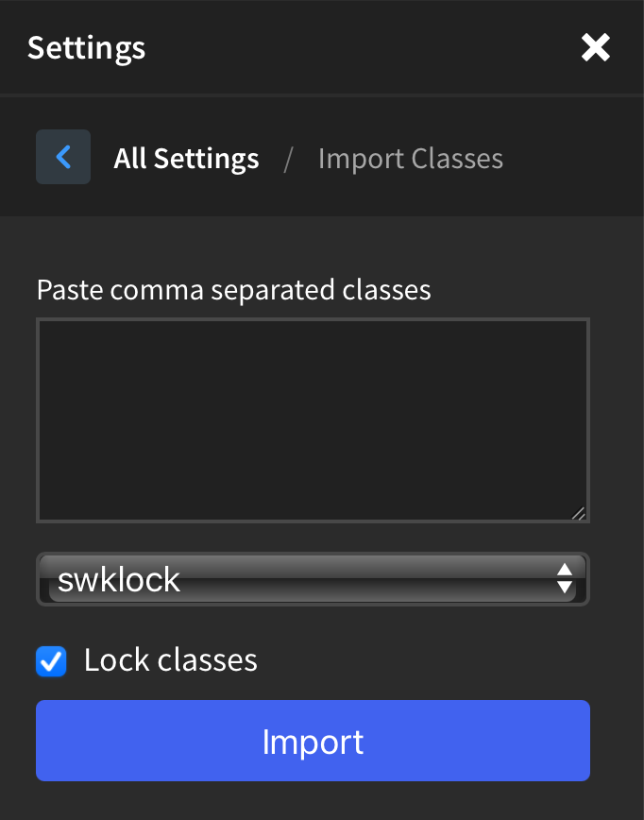This screenshot has width=644, height=820.
Task: Click the blue Import button
Action: click(x=313, y=741)
